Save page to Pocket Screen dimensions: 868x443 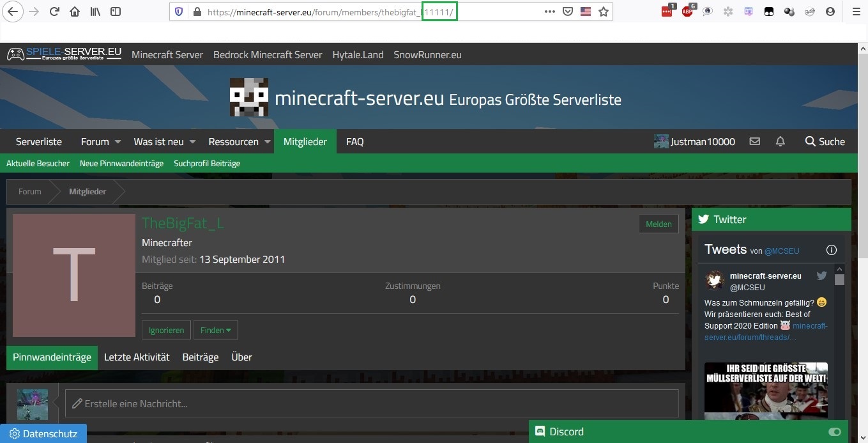[568, 12]
